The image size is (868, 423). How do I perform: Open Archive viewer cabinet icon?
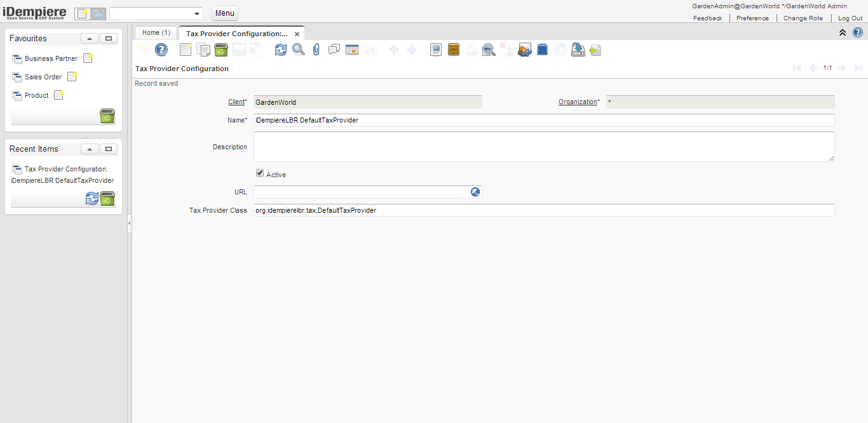click(x=454, y=50)
